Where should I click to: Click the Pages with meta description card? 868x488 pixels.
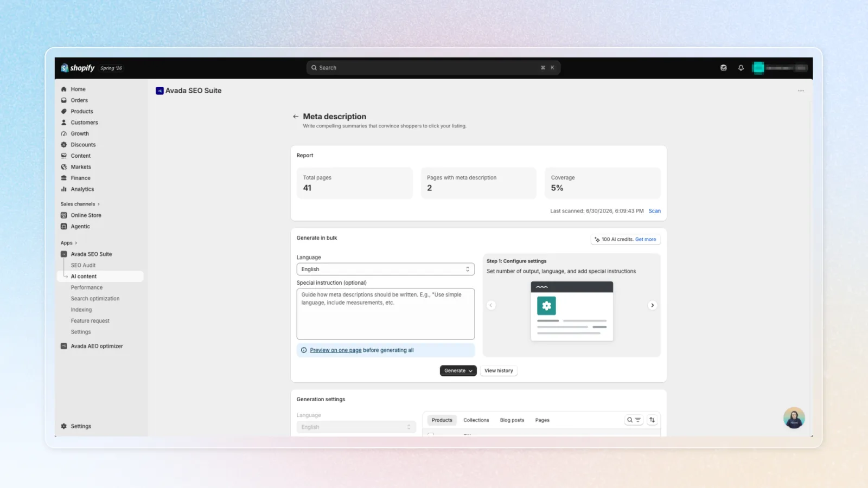[x=478, y=183]
